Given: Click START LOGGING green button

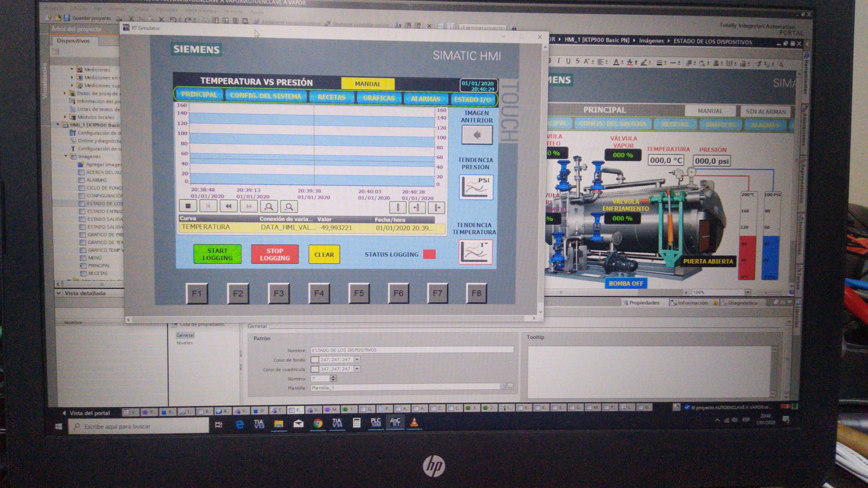Looking at the screenshot, I should point(217,254).
